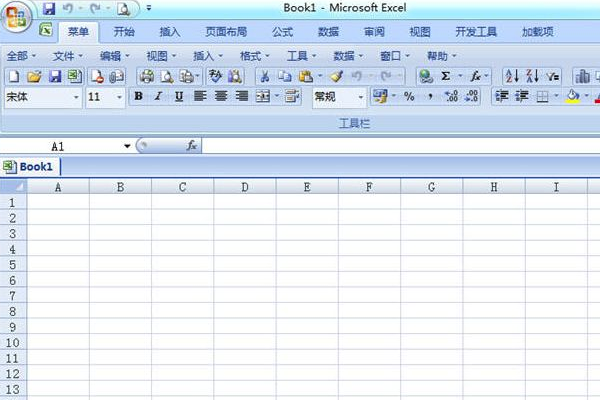Click the Print icon
Image resolution: width=600 pixels, height=400 pixels.
147,76
